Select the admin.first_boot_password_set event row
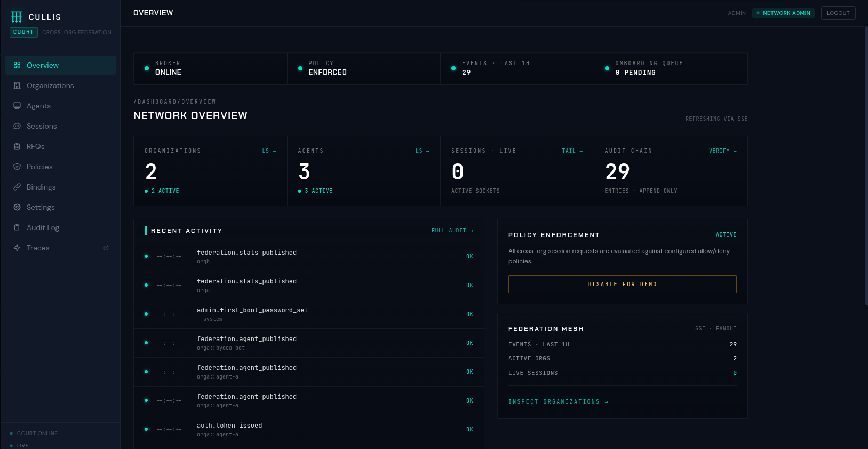The height and width of the screenshot is (449, 868). [x=309, y=314]
